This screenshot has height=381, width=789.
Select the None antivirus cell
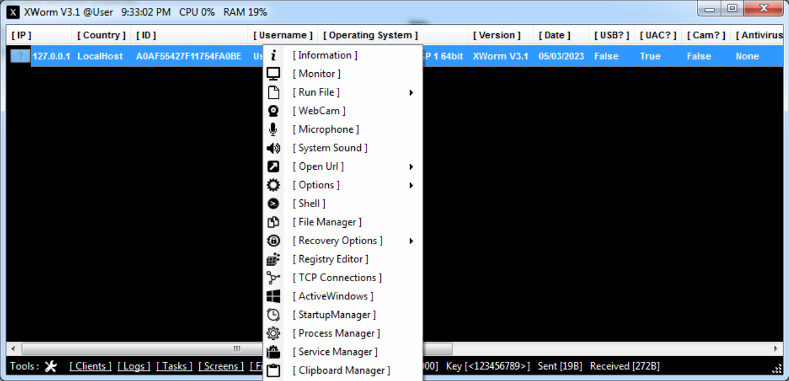click(747, 56)
